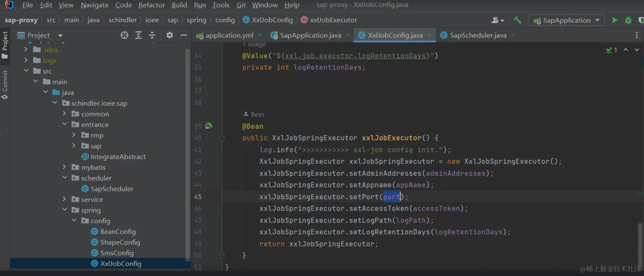Open the Navigate menu
This screenshot has height=276, width=644.
point(95,5)
